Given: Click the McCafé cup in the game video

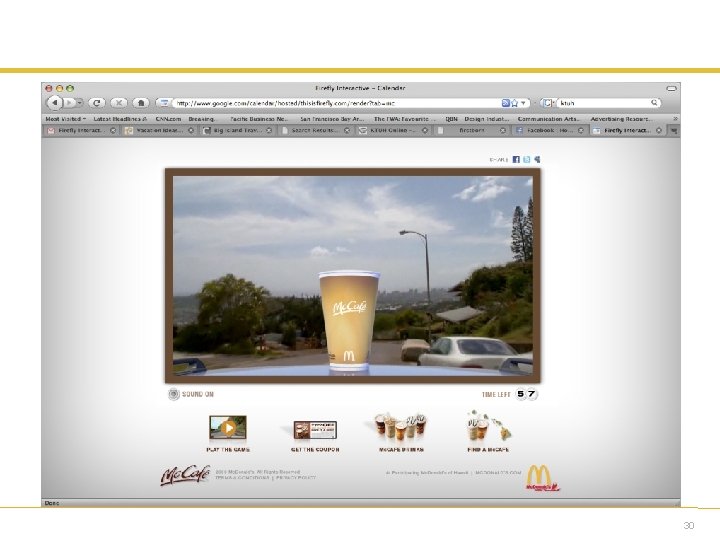Looking at the screenshot, I should click(x=349, y=321).
